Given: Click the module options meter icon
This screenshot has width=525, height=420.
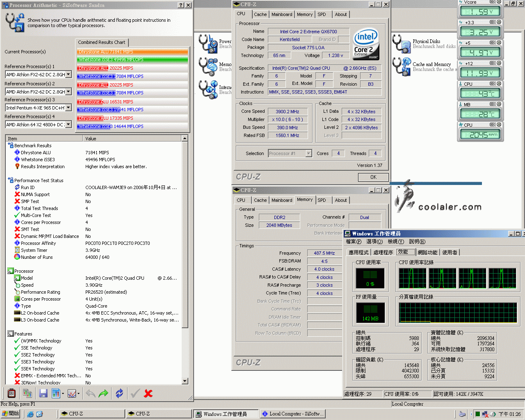Looking at the screenshot, I should [11, 394].
